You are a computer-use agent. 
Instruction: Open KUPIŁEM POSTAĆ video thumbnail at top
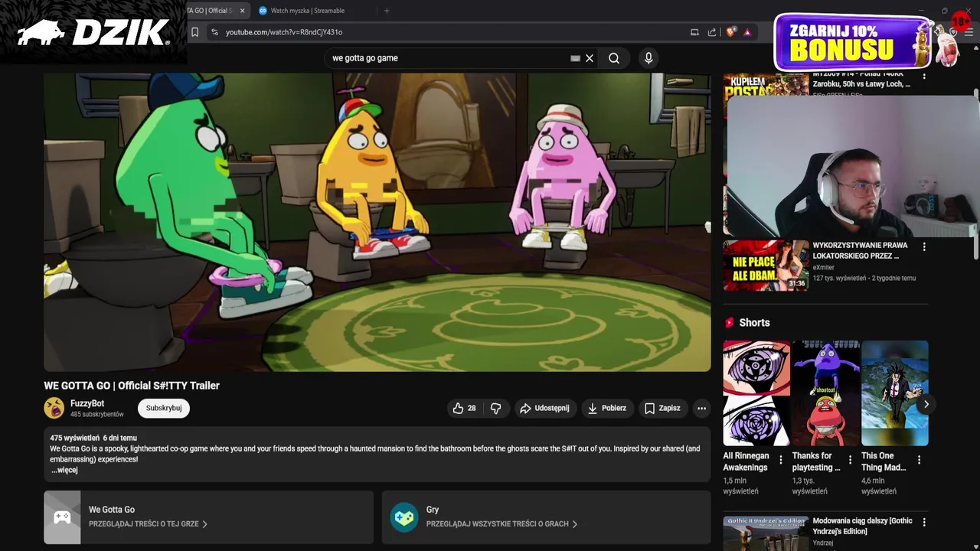pyautogui.click(x=766, y=84)
